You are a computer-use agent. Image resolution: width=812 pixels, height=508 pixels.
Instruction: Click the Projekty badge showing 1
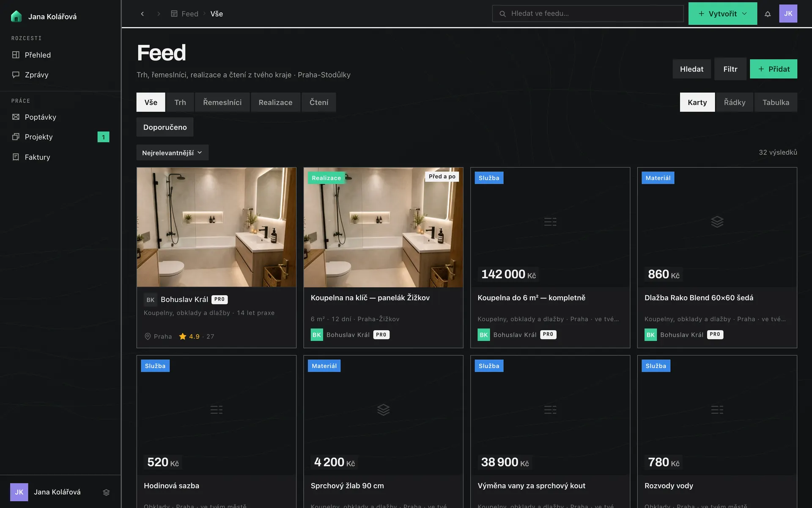pos(103,137)
